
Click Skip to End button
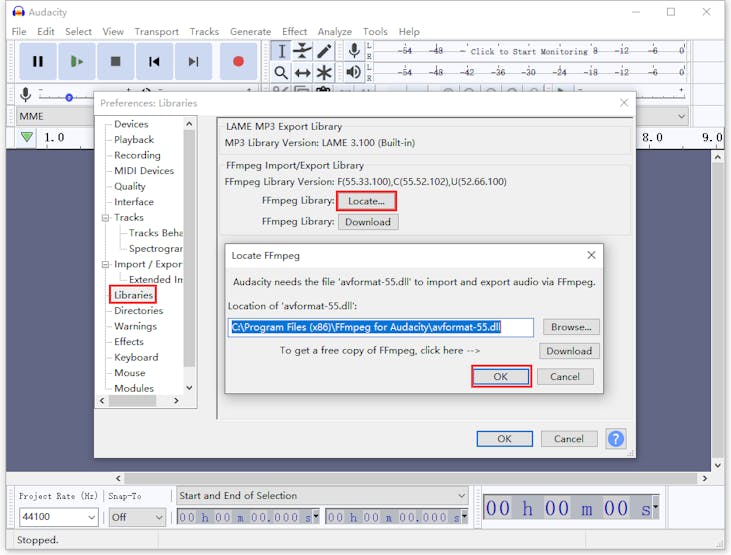coord(193,62)
